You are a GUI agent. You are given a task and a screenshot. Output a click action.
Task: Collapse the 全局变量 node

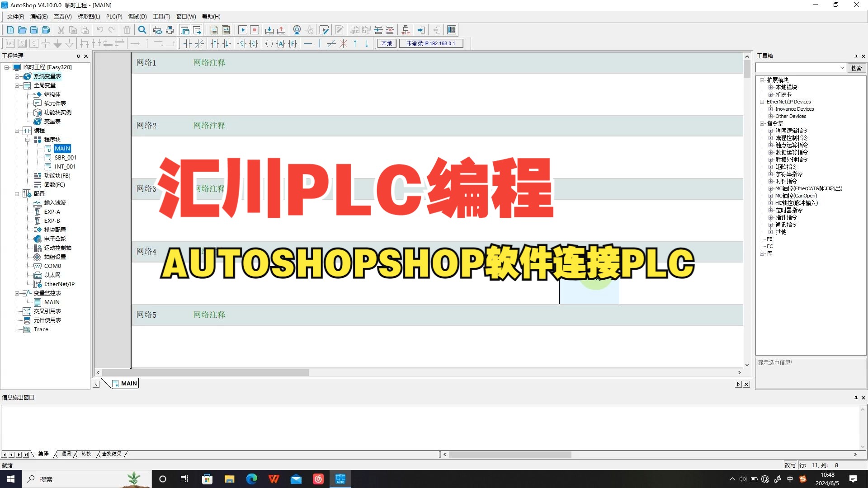point(17,85)
